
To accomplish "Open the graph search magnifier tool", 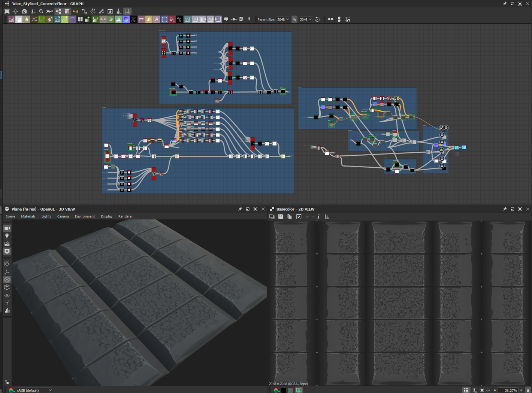I will (x=41, y=11).
